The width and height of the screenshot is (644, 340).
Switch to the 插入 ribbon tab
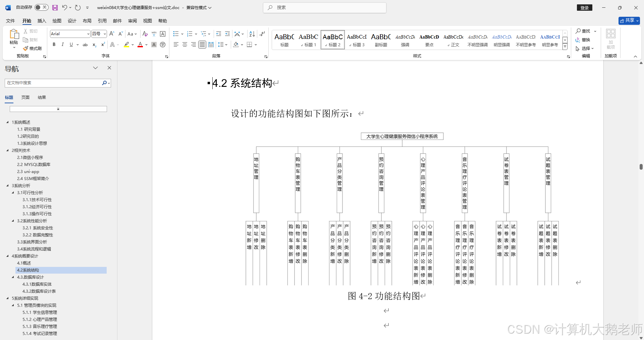click(x=42, y=21)
